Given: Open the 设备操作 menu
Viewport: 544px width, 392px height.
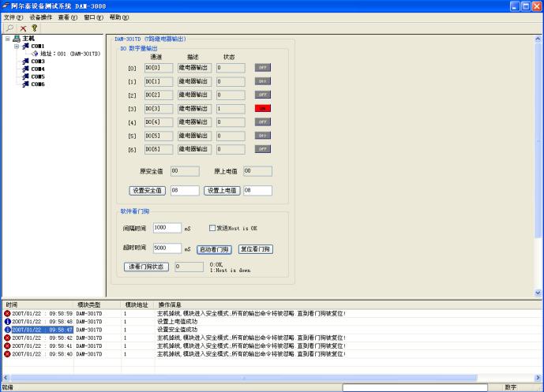Looking at the screenshot, I should pyautogui.click(x=41, y=17).
